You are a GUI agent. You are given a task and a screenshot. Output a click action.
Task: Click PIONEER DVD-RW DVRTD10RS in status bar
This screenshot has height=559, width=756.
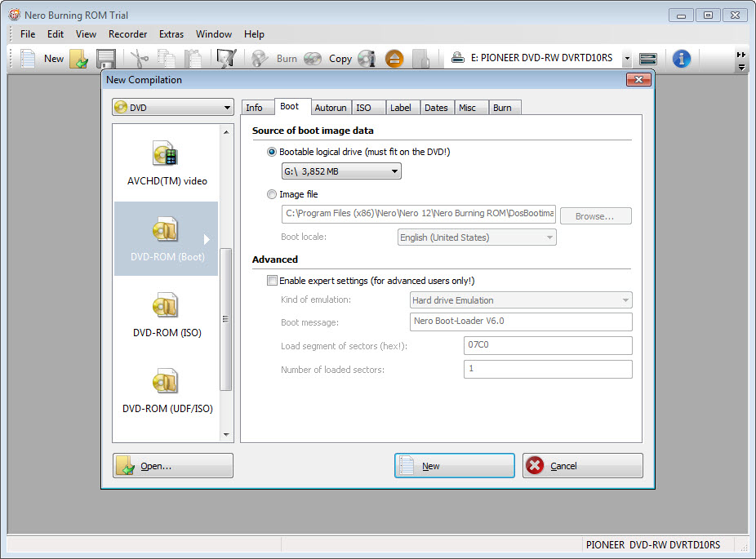point(653,545)
